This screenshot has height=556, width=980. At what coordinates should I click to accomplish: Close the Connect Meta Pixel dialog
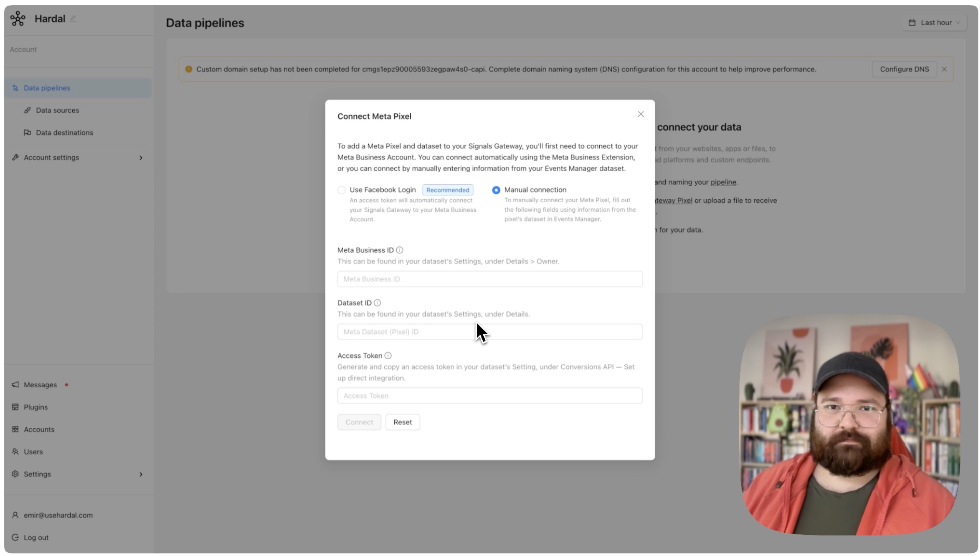tap(641, 114)
